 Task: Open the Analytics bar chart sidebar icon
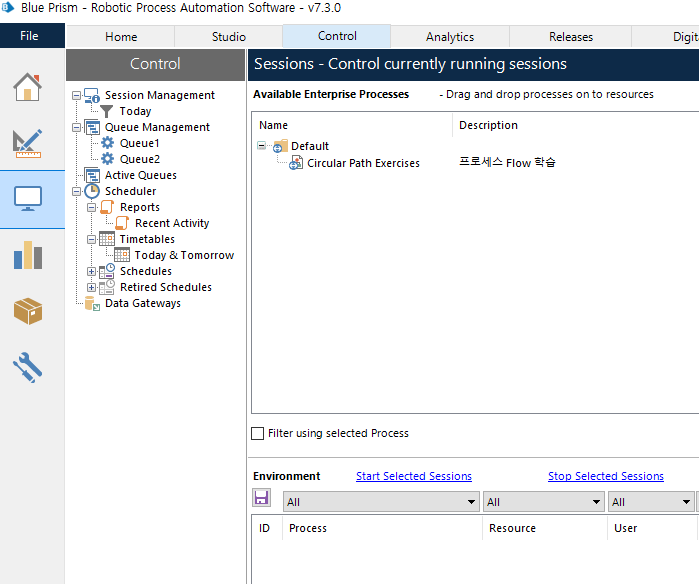[x=28, y=255]
